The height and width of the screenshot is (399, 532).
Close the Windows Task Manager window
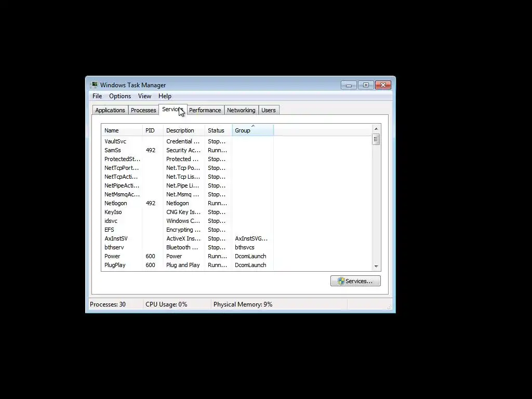point(383,85)
